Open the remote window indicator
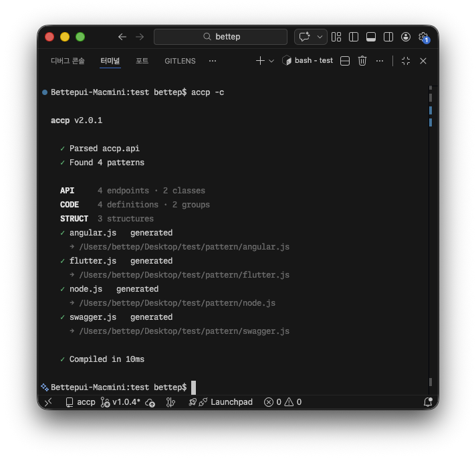 tap(48, 402)
